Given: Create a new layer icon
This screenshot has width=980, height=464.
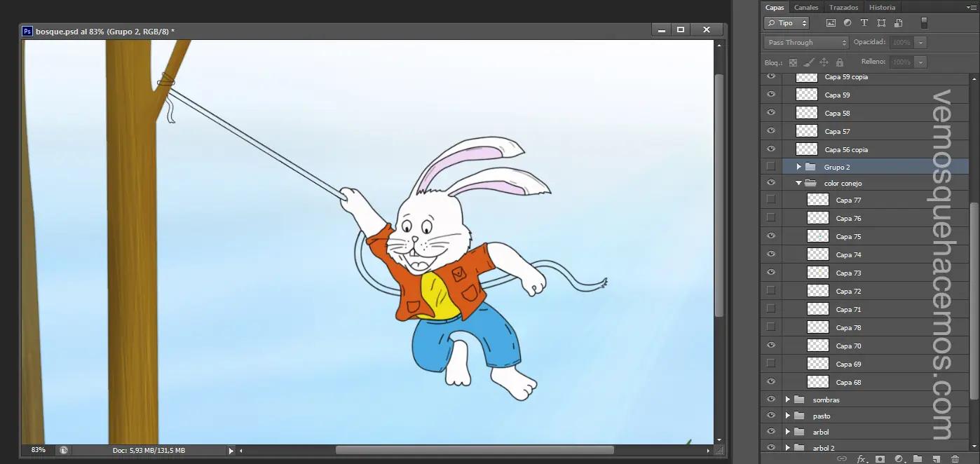Looking at the screenshot, I should (936, 459).
